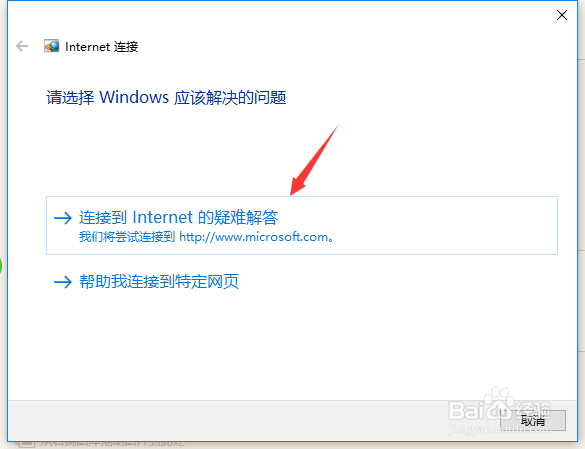Go back using the left arrow icon
This screenshot has height=449, width=585.
click(x=22, y=46)
